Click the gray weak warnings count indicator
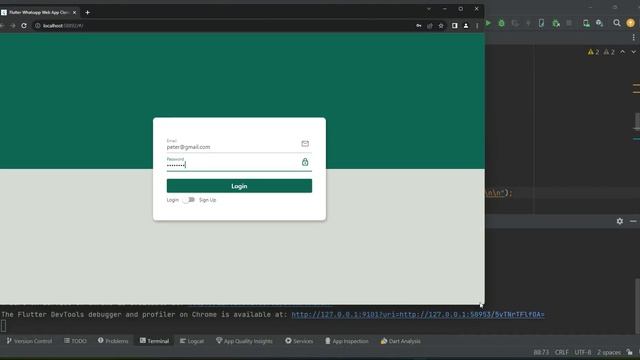Viewport: 640px width, 360px height. [x=609, y=52]
